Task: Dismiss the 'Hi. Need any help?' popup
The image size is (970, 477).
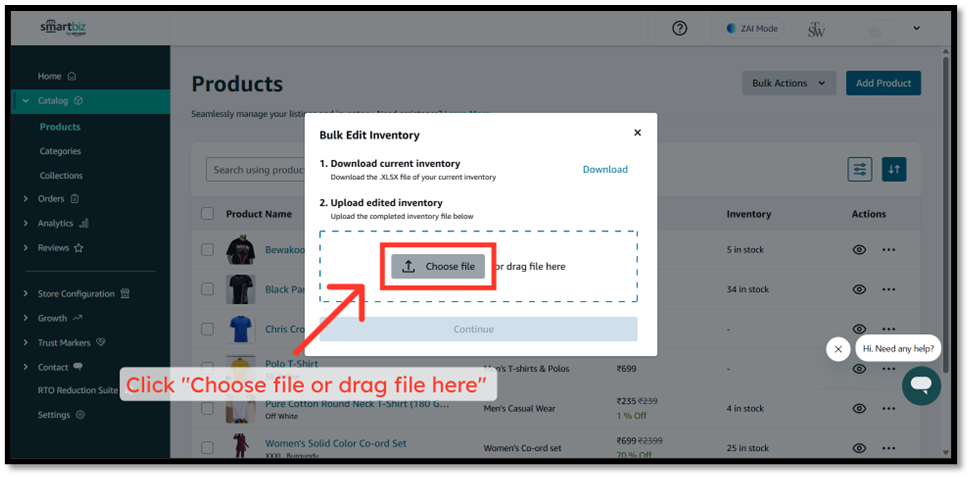Action: click(x=838, y=349)
